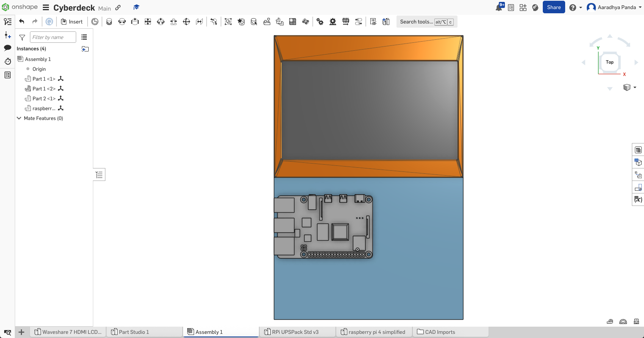Open the Versions and history clock panel

tap(8, 61)
